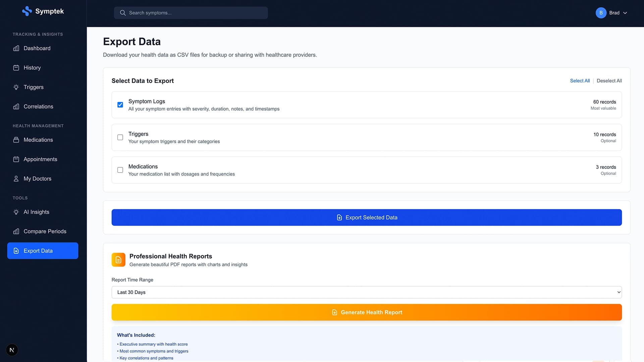This screenshot has height=362, width=644.
Task: Go to Compare Periods
Action: coord(45,231)
